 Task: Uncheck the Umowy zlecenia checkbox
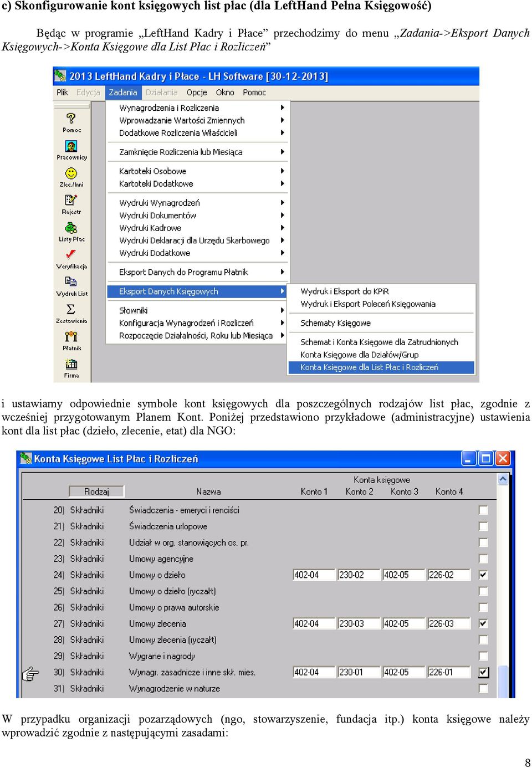click(484, 623)
